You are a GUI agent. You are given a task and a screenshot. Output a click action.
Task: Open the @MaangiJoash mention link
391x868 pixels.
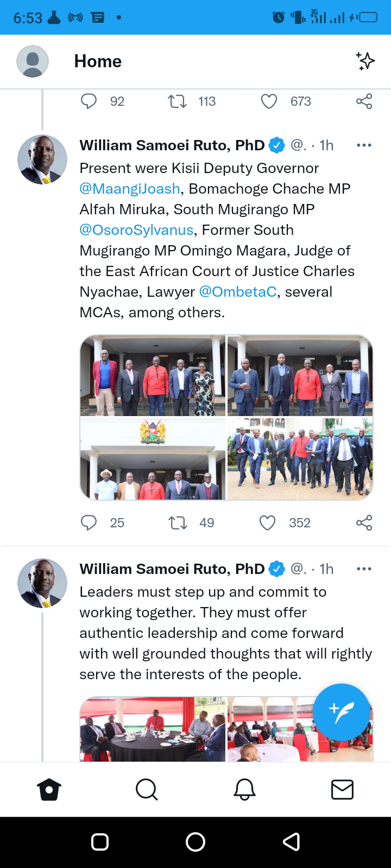[130, 189]
